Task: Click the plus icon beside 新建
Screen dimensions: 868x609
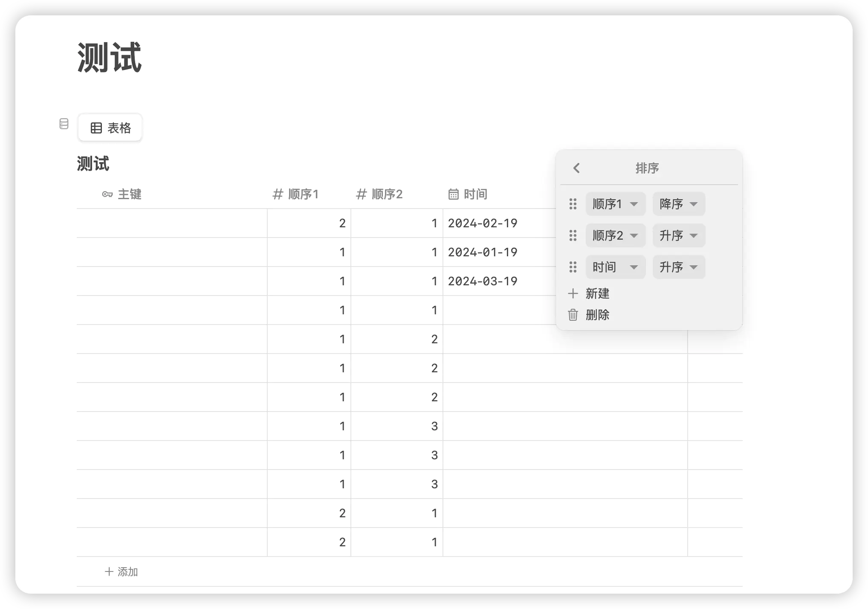Action: (573, 293)
